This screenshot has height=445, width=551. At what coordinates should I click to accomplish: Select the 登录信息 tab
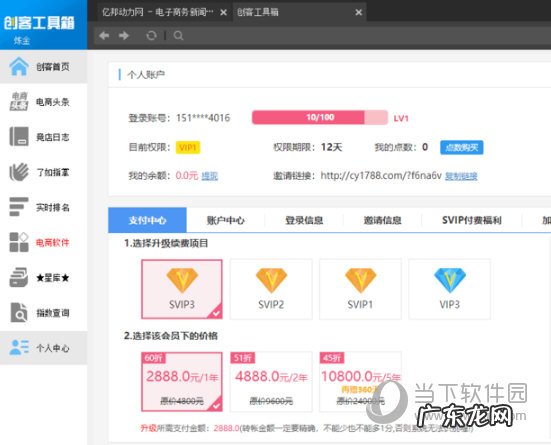(x=304, y=220)
